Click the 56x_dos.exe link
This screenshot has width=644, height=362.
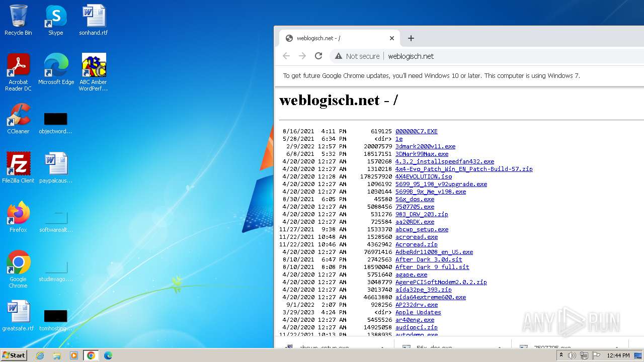pos(415,199)
